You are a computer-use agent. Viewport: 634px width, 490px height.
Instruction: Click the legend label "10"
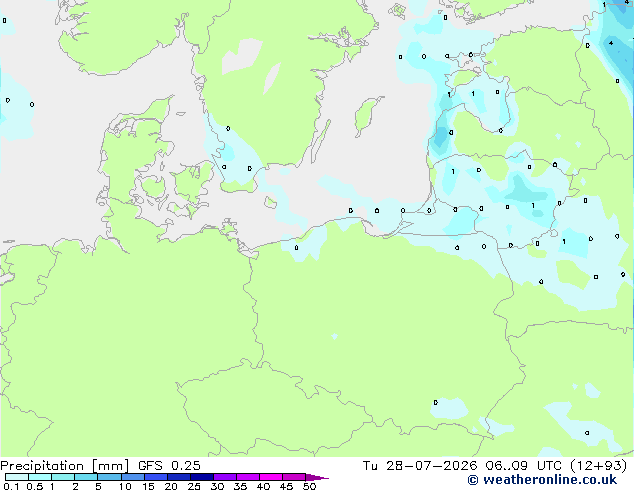coord(125,486)
